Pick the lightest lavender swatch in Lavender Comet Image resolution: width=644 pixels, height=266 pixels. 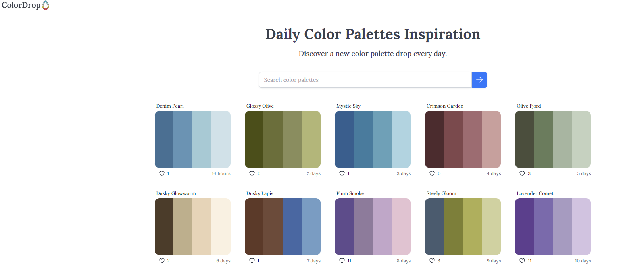581,227
